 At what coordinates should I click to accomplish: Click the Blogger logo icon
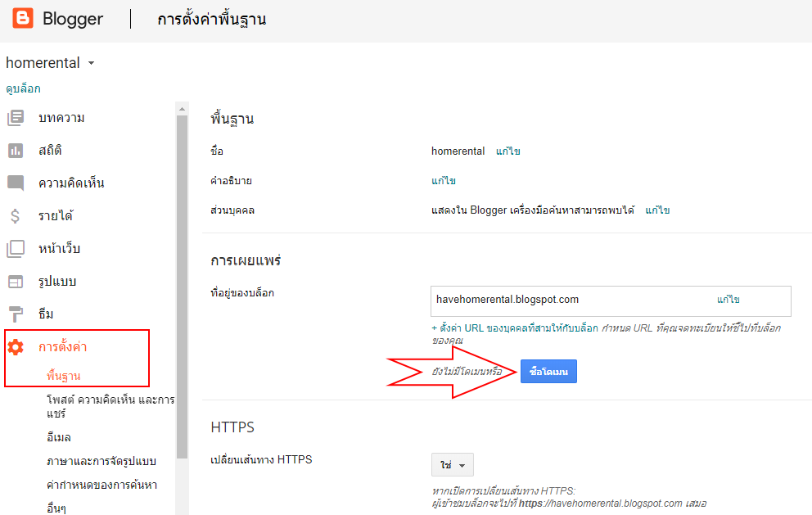coord(23,18)
